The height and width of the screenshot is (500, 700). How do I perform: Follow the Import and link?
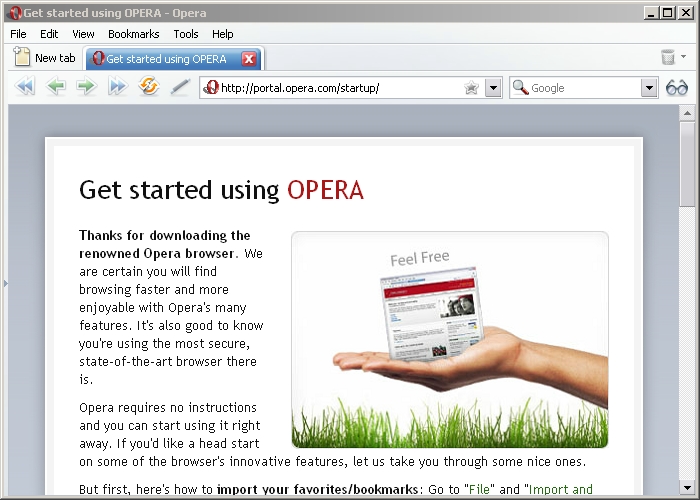coord(561,489)
